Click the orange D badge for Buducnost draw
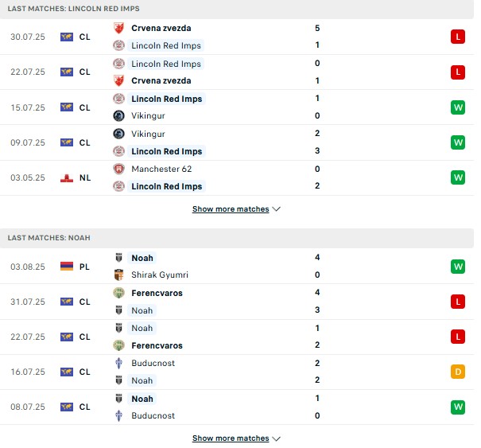481x448 pixels. click(458, 372)
